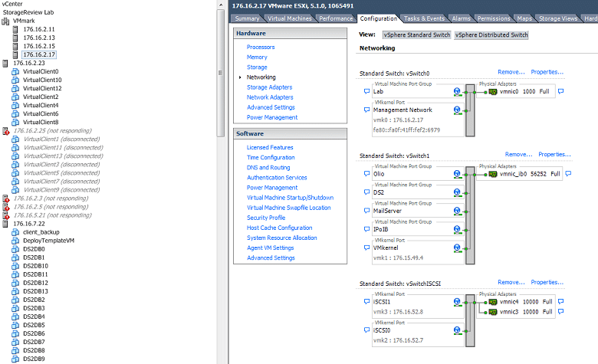The image size is (598, 364).
Task: Click the info bubble icon left of the Lab port group
Action: tap(367, 91)
